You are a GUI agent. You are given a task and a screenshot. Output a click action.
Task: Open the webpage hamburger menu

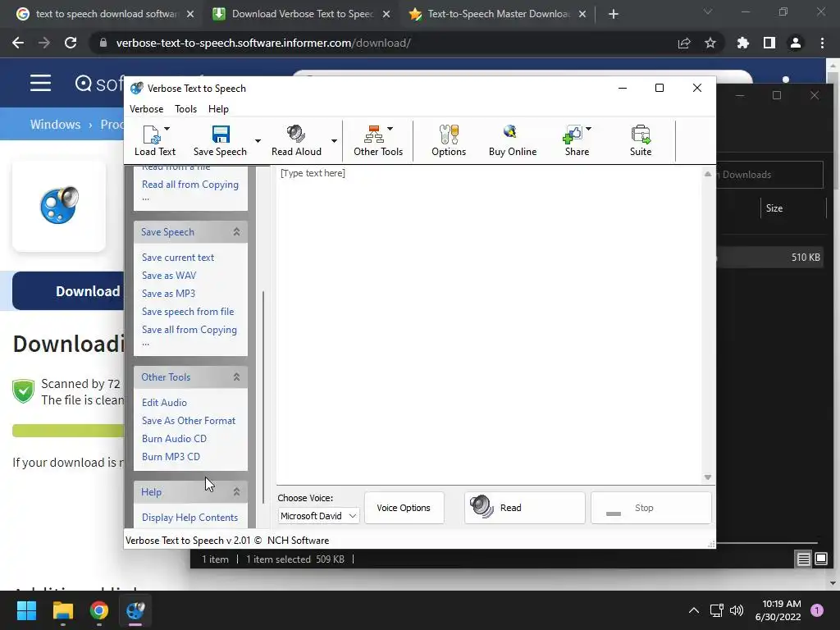(40, 83)
